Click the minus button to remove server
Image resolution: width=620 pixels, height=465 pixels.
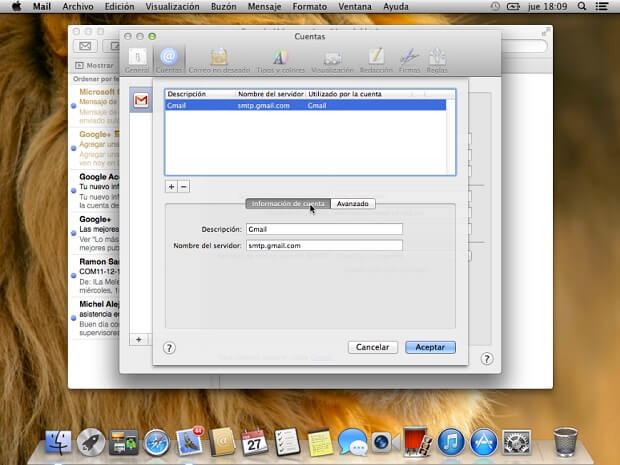click(x=183, y=186)
